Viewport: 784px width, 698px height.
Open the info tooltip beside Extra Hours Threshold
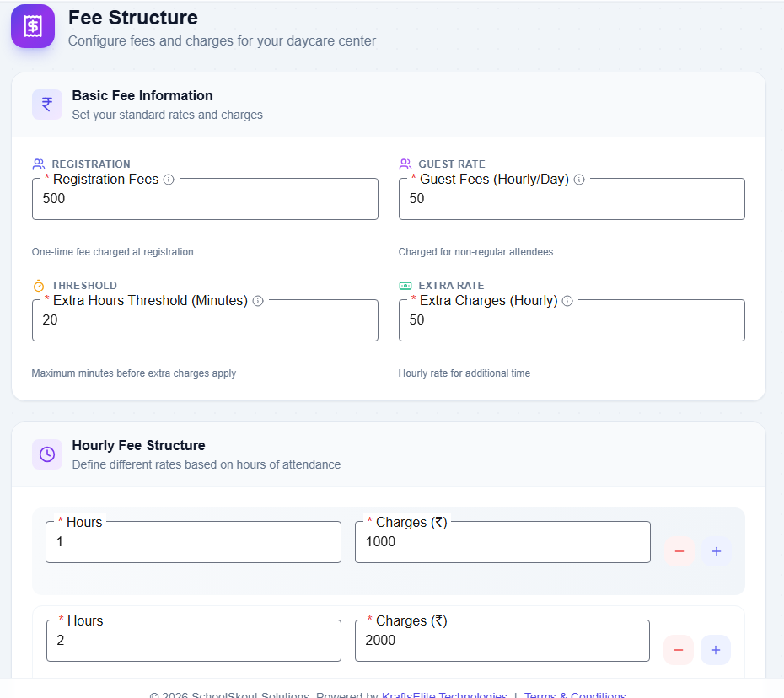257,300
